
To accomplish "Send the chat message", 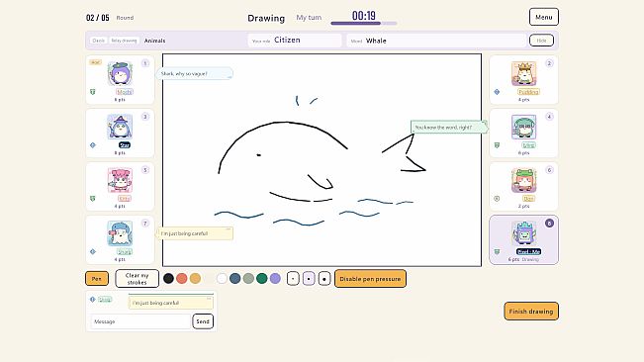I will point(203,321).
